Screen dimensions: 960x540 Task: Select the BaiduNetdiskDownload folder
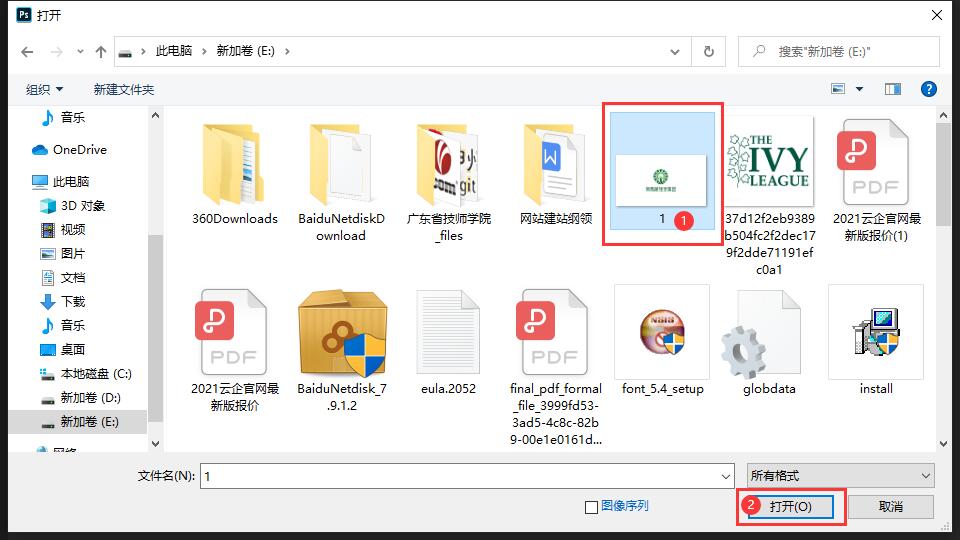341,182
